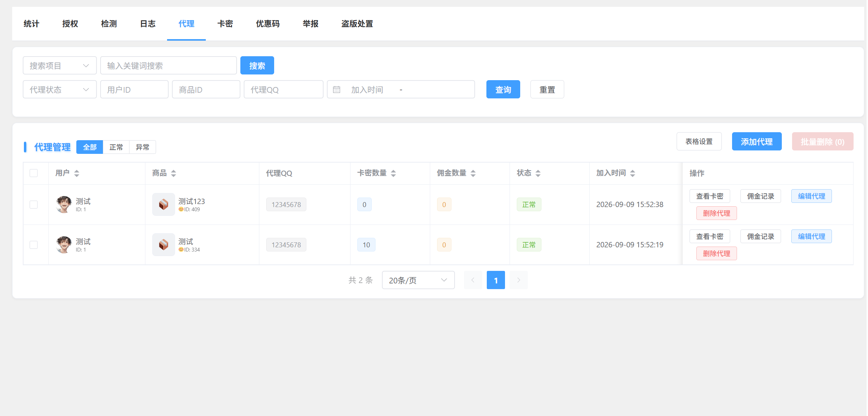Click the product name 测试123
The width and height of the screenshot is (868, 416).
[192, 201]
